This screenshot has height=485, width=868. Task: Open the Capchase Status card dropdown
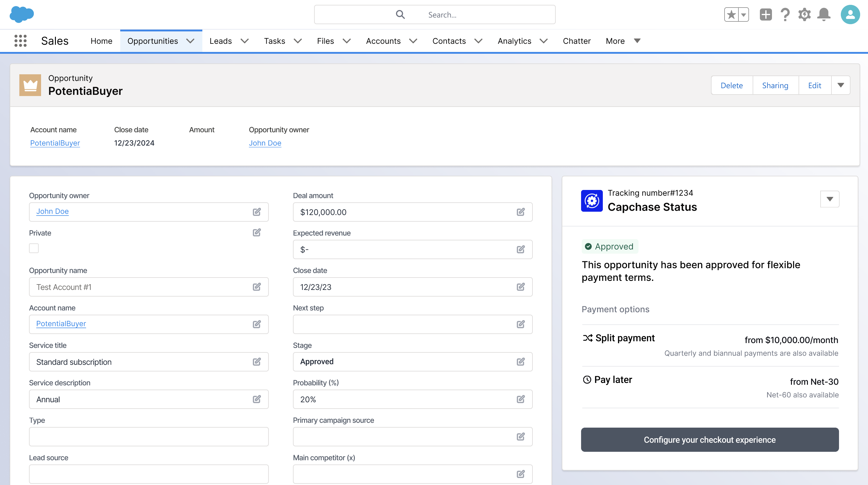tap(830, 199)
